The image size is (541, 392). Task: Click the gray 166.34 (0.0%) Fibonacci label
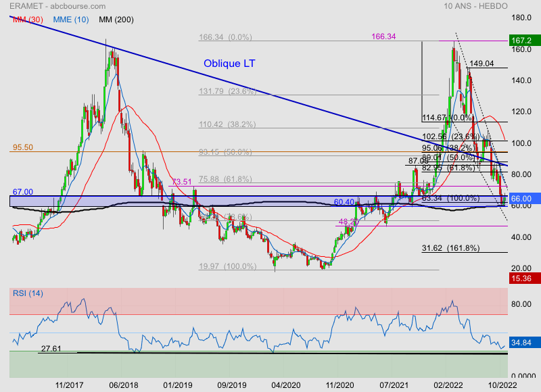[225, 37]
